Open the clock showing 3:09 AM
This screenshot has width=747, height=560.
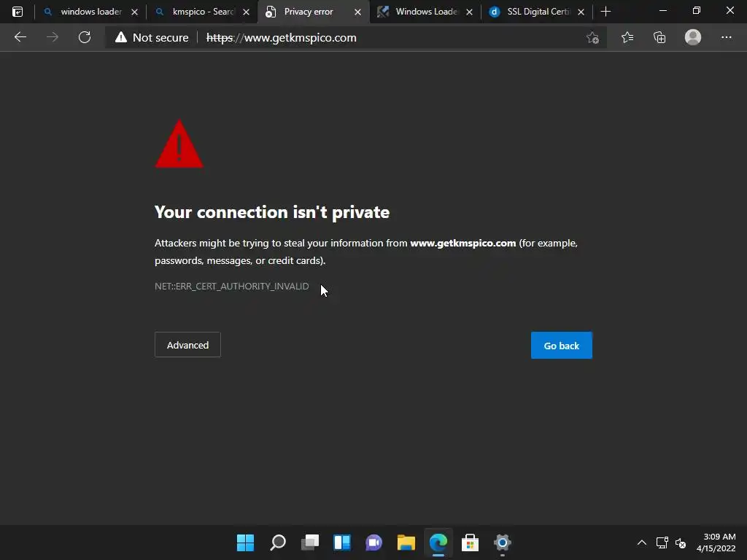(x=716, y=542)
